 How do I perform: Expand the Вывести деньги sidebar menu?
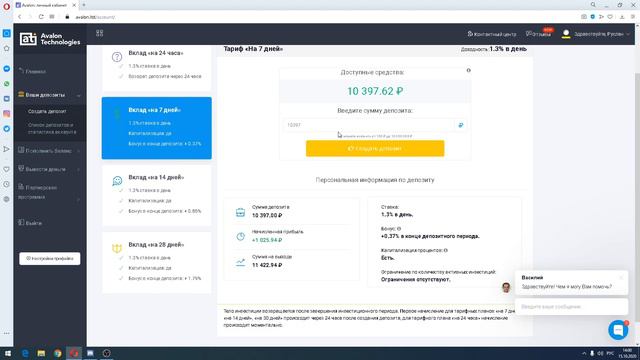click(x=50, y=169)
